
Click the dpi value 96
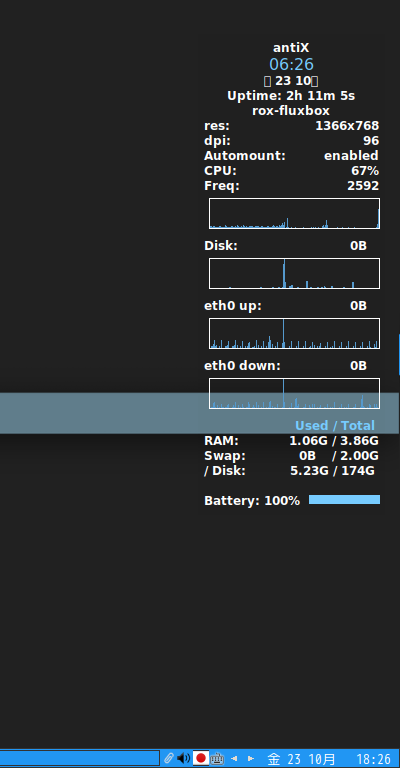click(371, 141)
